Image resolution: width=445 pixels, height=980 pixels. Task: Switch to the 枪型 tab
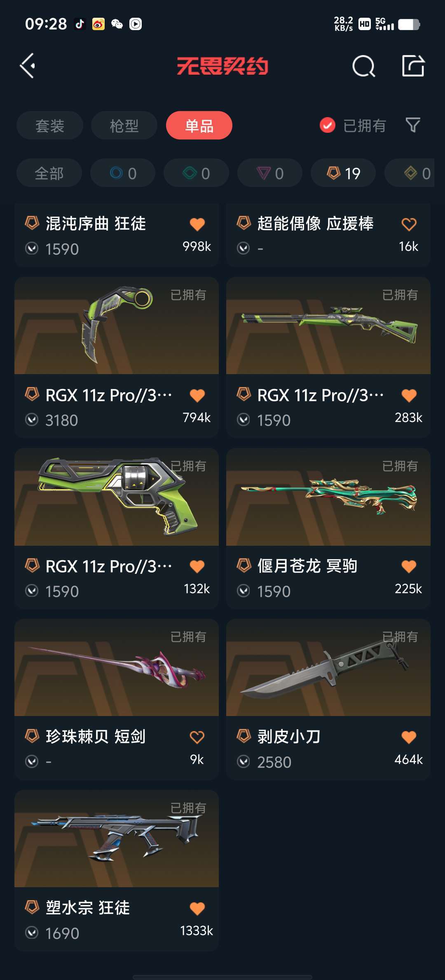(124, 125)
